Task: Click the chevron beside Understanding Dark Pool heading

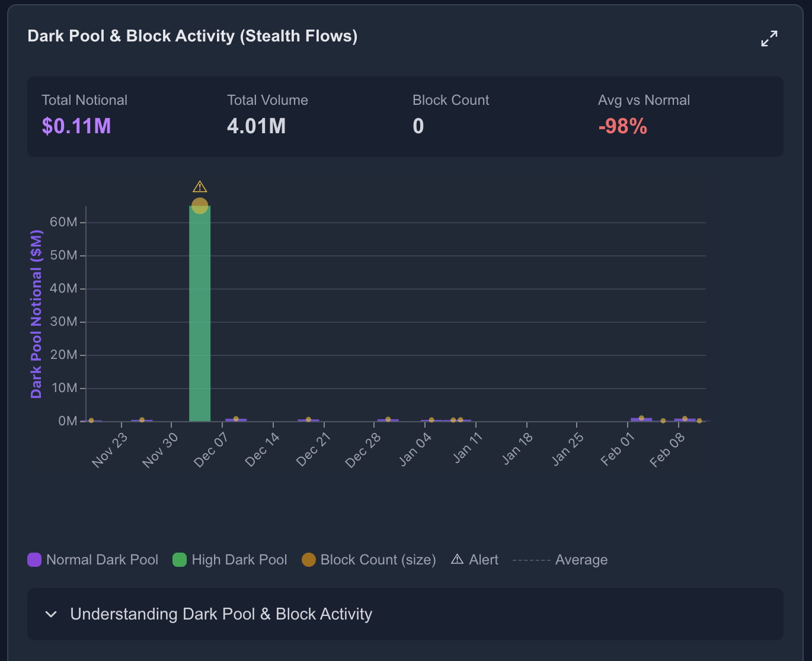Action: coord(51,614)
